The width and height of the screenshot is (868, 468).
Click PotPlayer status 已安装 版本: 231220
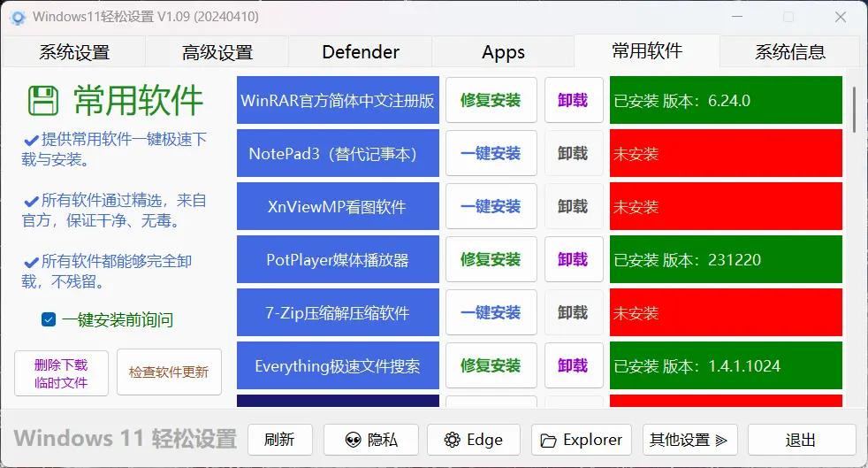tap(726, 260)
